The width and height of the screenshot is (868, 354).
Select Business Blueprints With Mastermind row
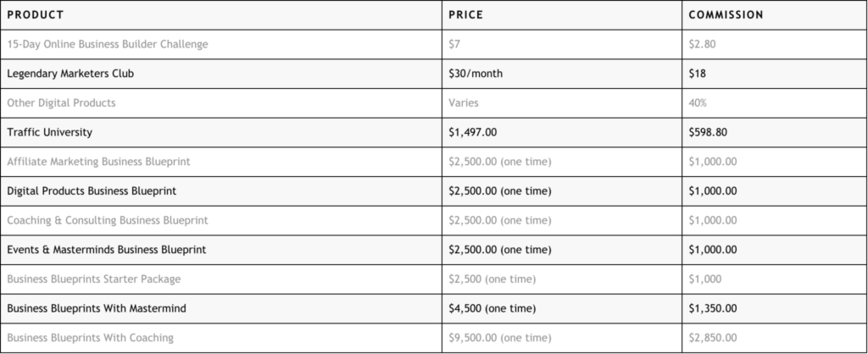click(97, 308)
